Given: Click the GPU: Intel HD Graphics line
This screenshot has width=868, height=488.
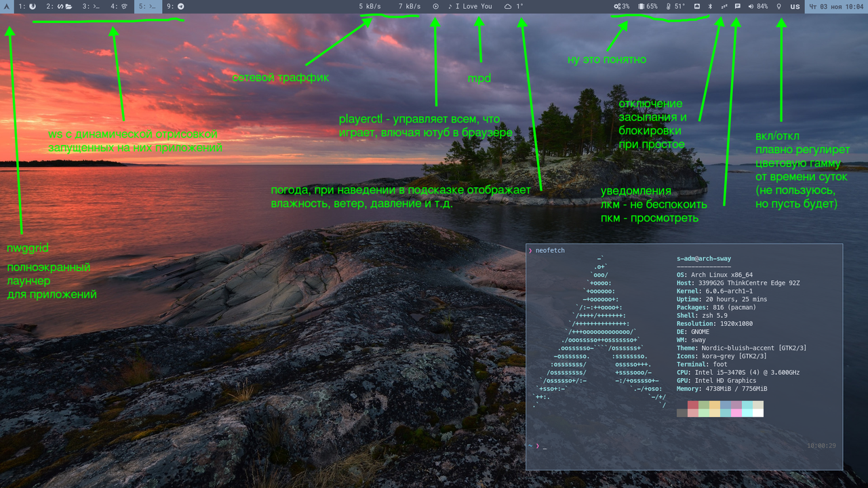Looking at the screenshot, I should point(718,381).
